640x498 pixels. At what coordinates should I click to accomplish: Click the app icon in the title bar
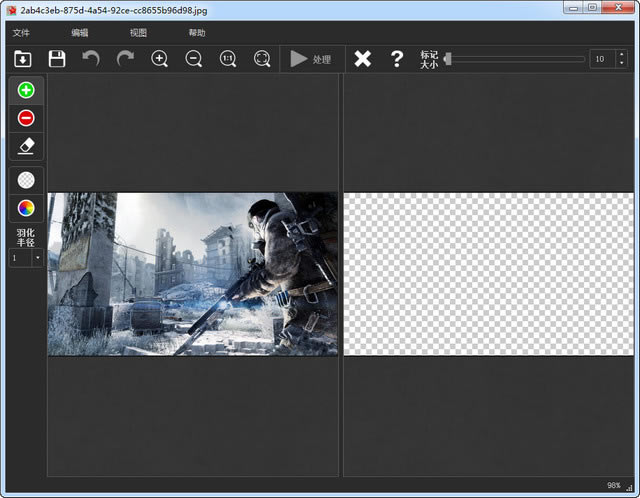[11, 10]
